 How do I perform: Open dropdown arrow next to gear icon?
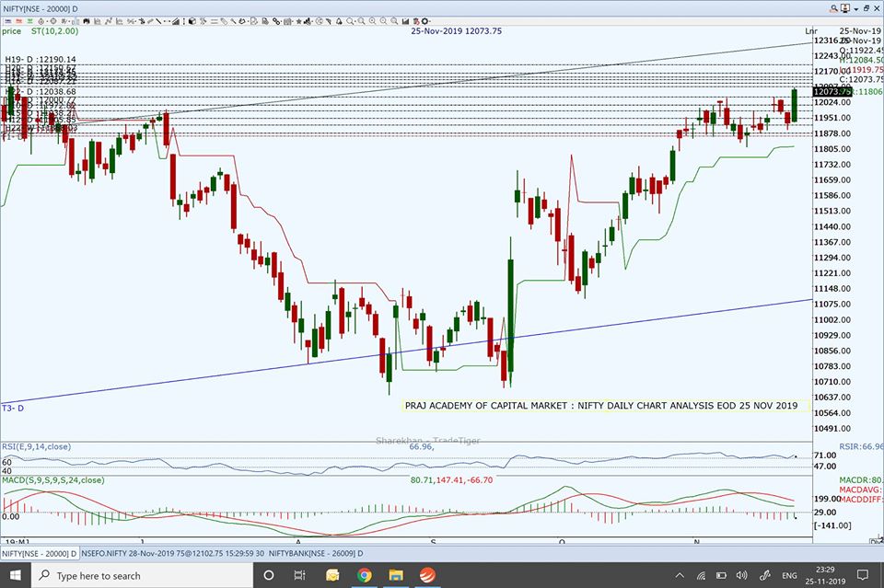[431, 21]
